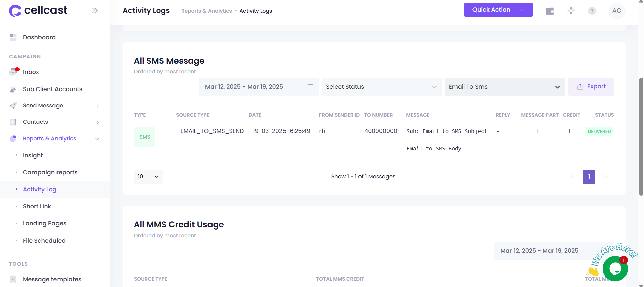Click the MESSAGE PART column header

(x=539, y=115)
